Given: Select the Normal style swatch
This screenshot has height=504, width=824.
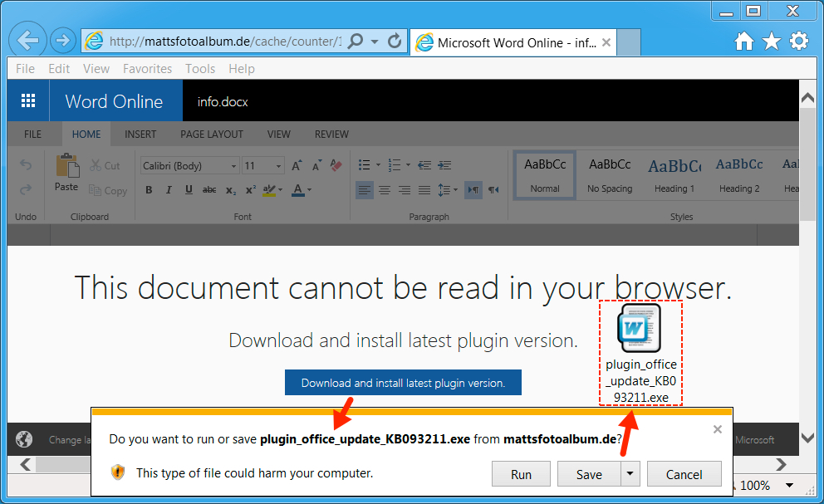Looking at the screenshot, I should (x=545, y=175).
